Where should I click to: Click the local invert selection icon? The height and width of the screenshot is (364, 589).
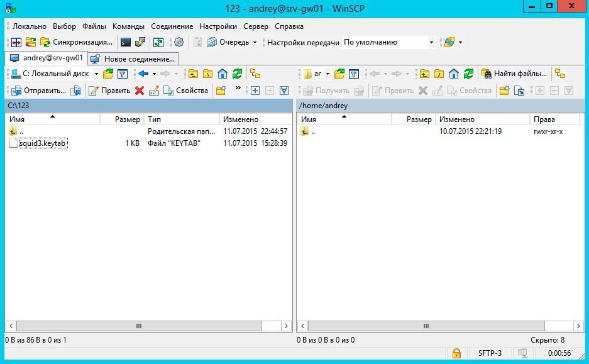284,91
